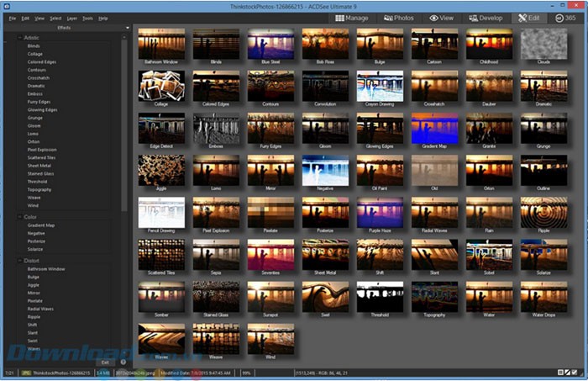588x381 pixels.
Task: Click the effects list vertical scrollbar
Action: [x=125, y=126]
